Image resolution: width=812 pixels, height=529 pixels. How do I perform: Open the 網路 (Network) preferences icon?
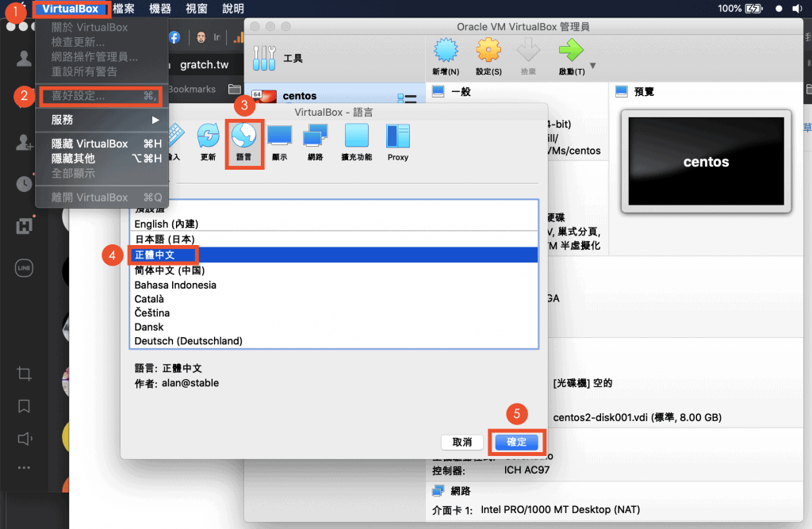[x=315, y=140]
